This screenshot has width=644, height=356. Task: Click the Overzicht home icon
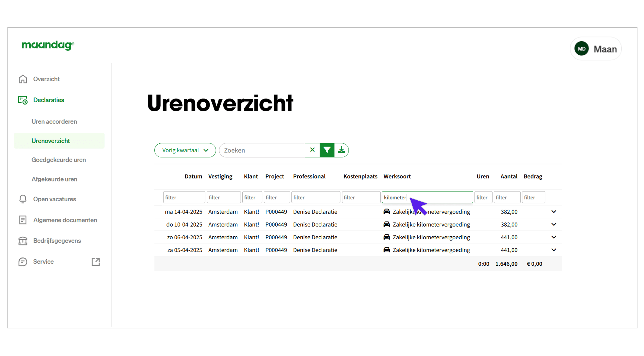pyautogui.click(x=23, y=79)
